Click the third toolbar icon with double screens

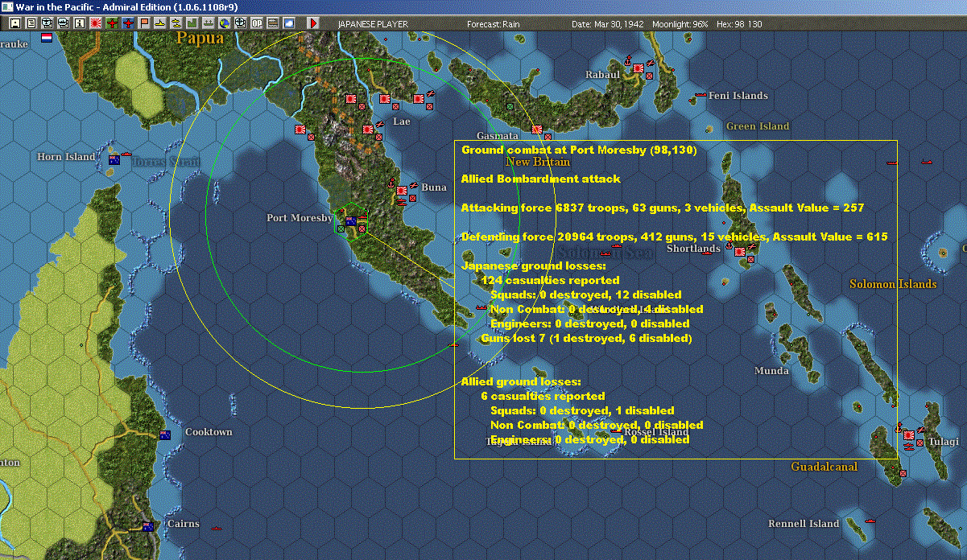(x=47, y=23)
